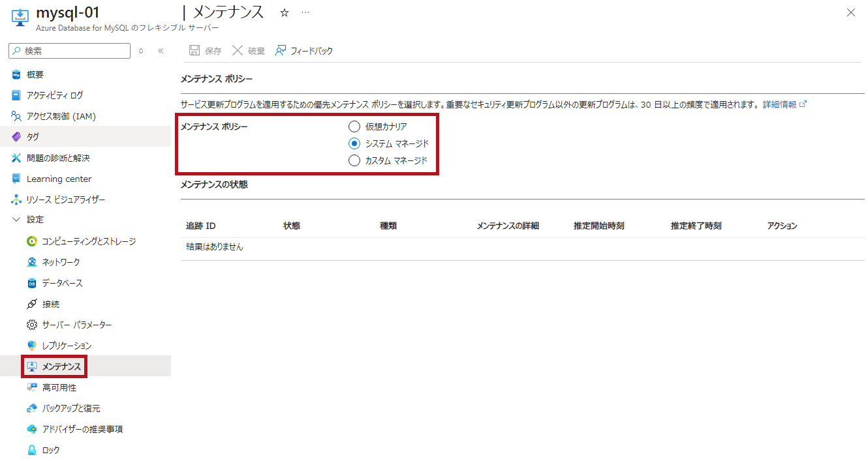Favorite this page with the star icon
868x461 pixels.
pos(284,12)
